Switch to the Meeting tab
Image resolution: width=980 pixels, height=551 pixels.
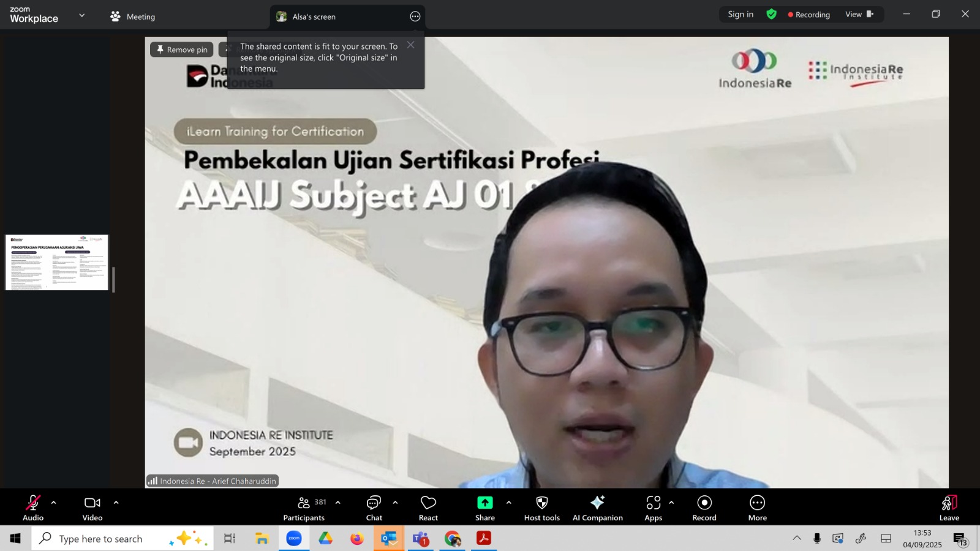(x=133, y=17)
